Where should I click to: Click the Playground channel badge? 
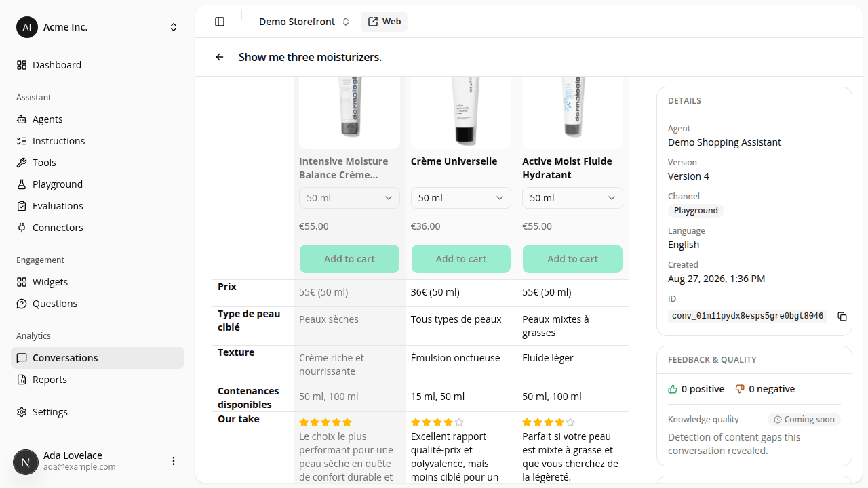696,211
